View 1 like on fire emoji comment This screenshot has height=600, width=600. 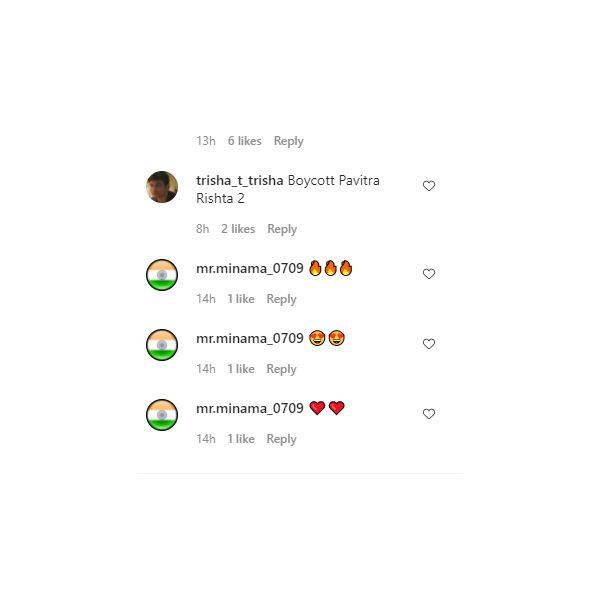[x=241, y=299]
